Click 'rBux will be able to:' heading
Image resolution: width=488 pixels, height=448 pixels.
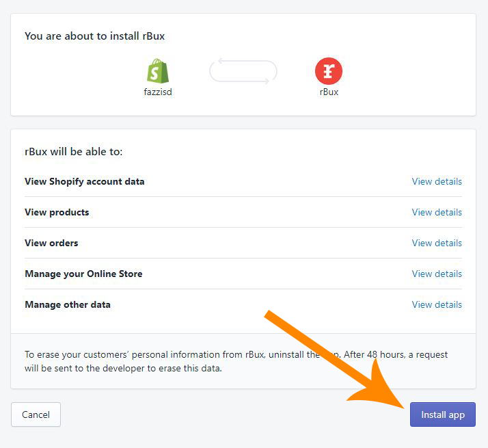click(x=73, y=152)
